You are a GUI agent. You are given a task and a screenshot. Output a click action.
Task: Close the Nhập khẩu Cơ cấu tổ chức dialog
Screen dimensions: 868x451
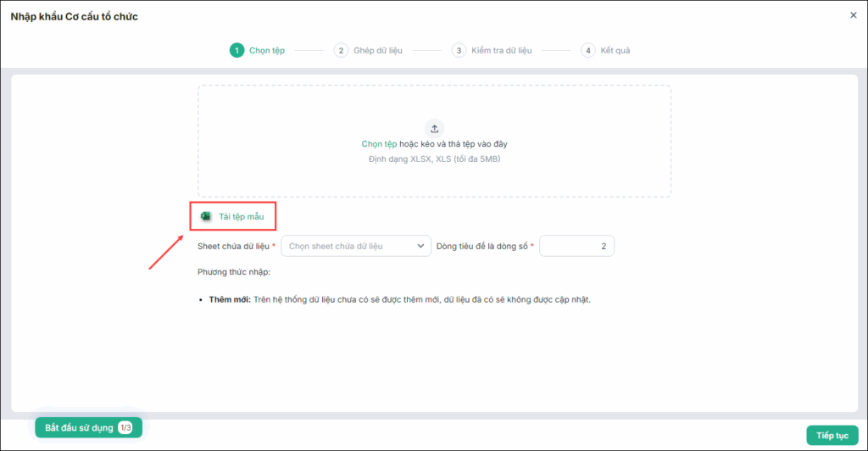pyautogui.click(x=853, y=15)
